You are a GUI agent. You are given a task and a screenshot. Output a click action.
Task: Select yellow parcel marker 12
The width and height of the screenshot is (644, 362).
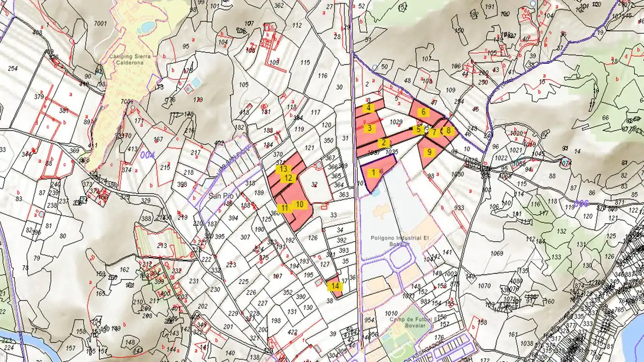coord(288,178)
